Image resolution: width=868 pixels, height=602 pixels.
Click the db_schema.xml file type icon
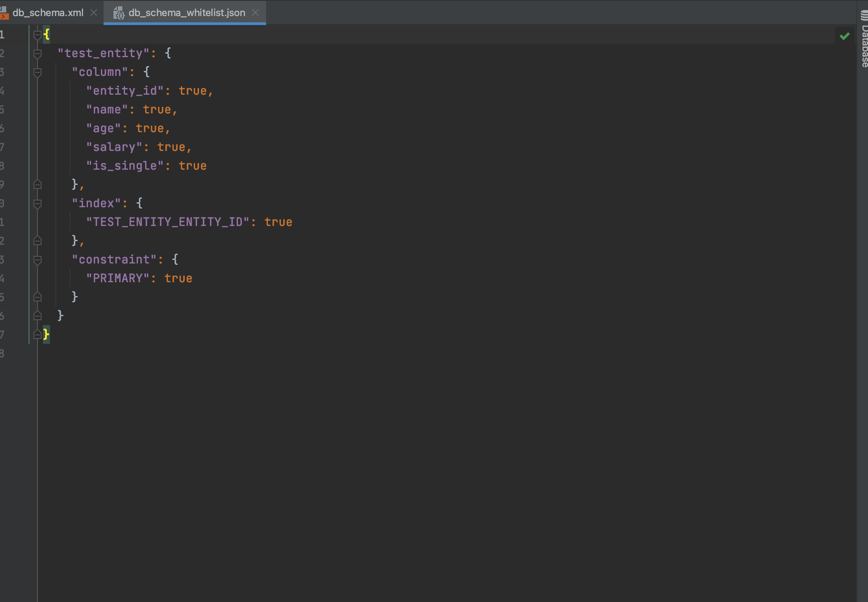[4, 13]
